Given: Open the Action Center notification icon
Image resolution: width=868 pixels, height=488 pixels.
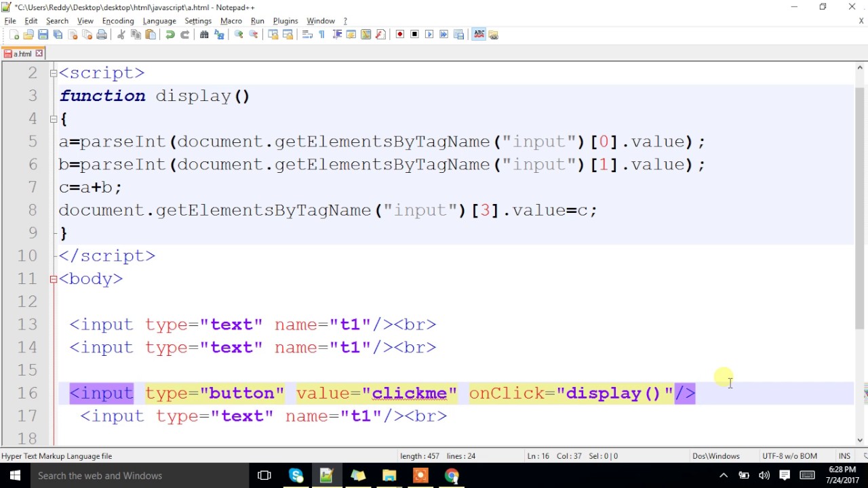Looking at the screenshot, I should pos(785,476).
